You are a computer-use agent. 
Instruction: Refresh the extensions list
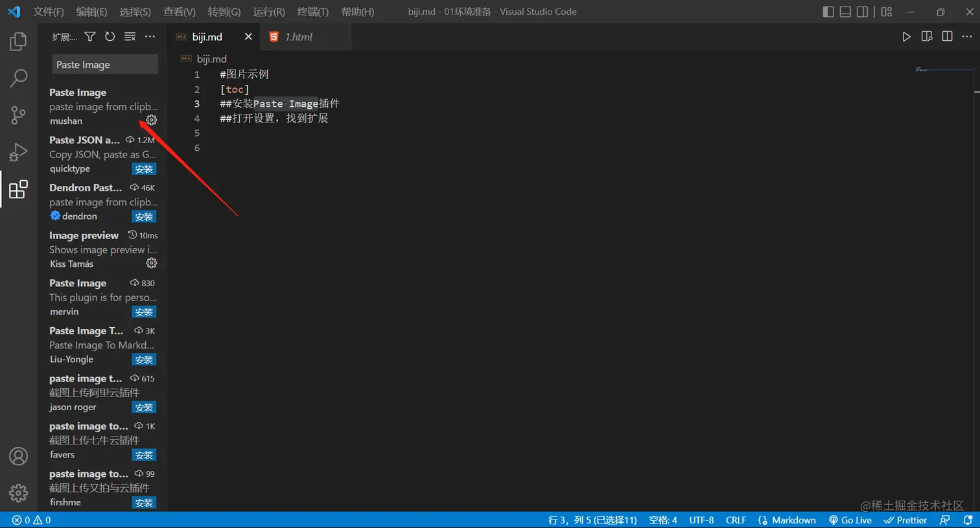[110, 37]
